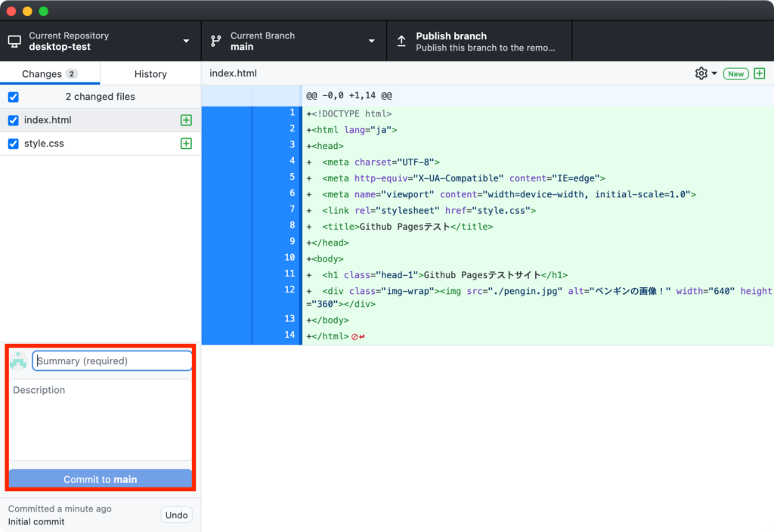Click the desktop-test repository name
This screenshot has height=532, width=774.
tap(60, 47)
